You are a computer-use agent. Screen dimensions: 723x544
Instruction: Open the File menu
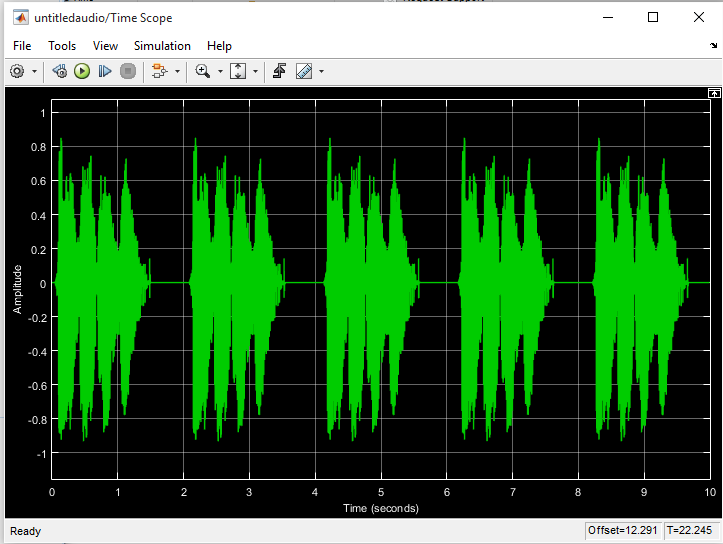pyautogui.click(x=22, y=46)
